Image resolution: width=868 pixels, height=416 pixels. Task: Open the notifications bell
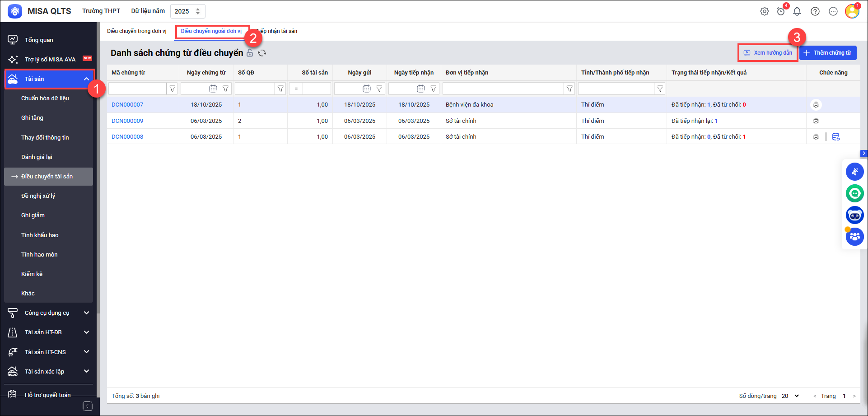coord(797,11)
